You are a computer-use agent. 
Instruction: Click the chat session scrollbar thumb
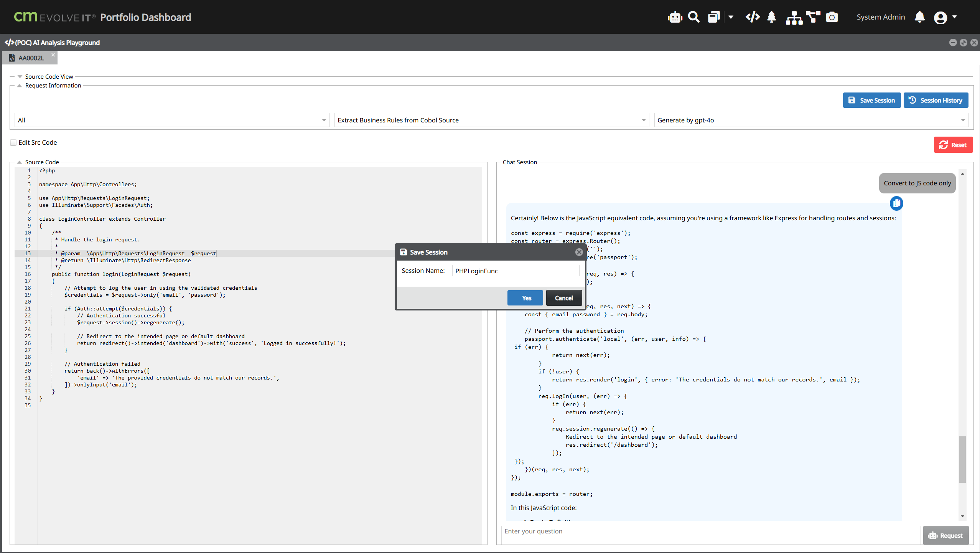click(962, 459)
